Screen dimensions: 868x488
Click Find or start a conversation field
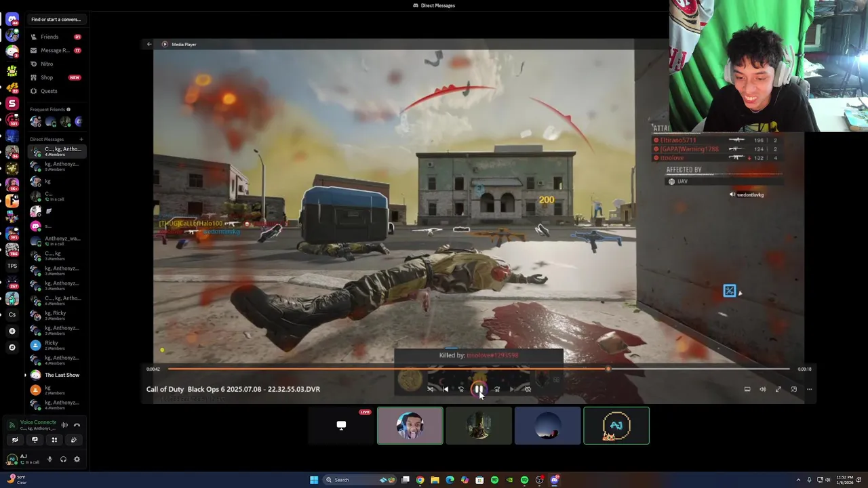coord(56,19)
